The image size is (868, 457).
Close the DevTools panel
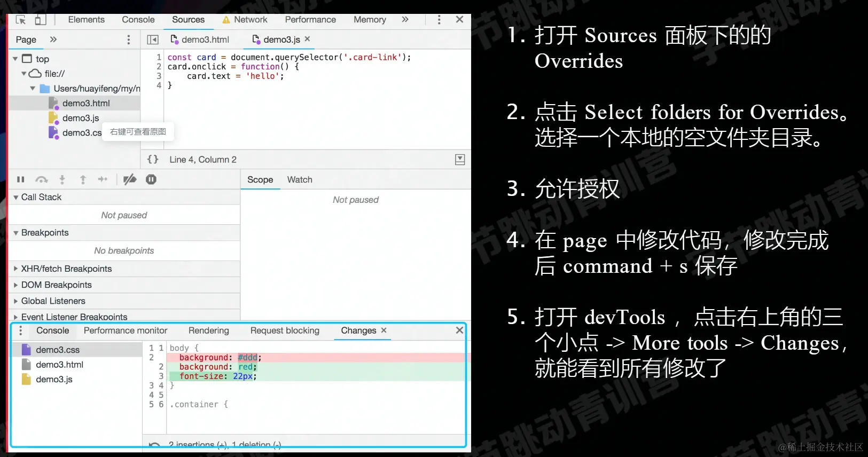459,20
